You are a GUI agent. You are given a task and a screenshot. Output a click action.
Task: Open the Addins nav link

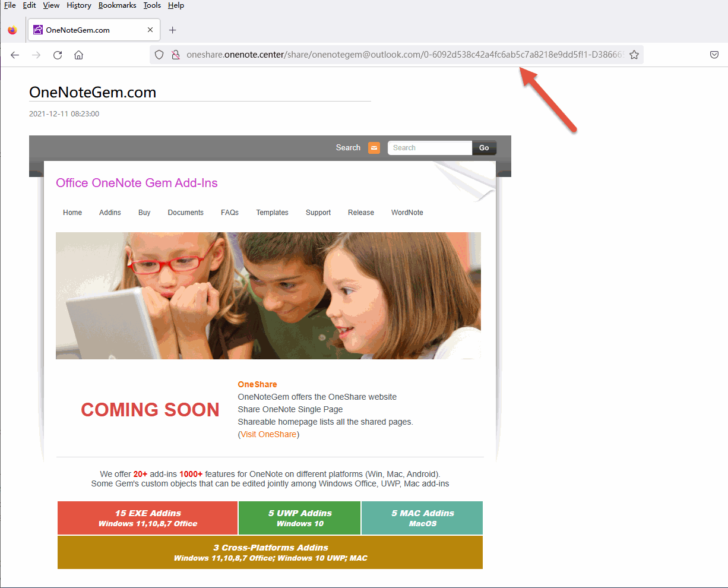pyautogui.click(x=110, y=213)
